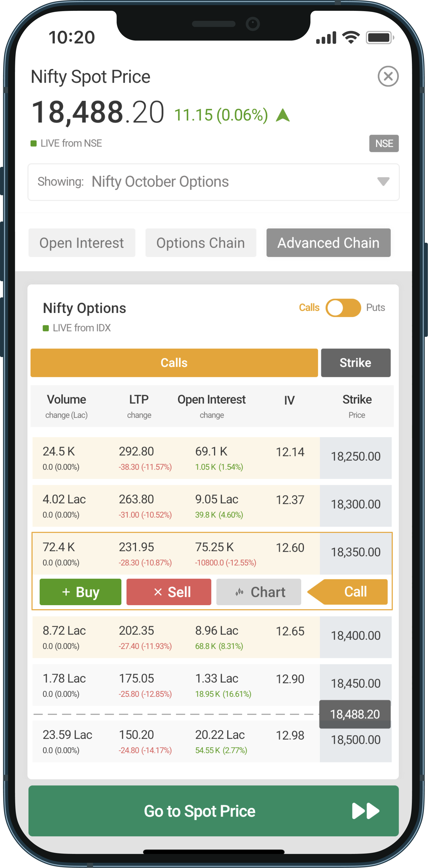Click the orange Calls header bar
Image resolution: width=428 pixels, height=868 pixels.
(174, 363)
